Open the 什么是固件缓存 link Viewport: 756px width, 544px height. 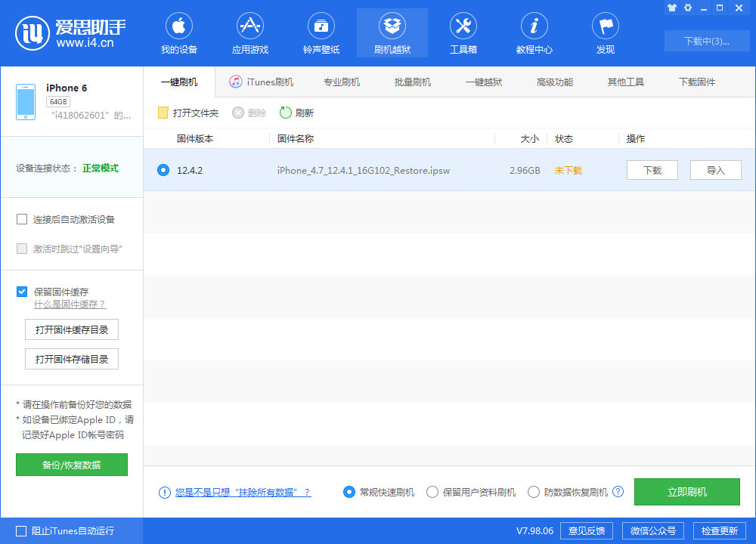(x=70, y=304)
